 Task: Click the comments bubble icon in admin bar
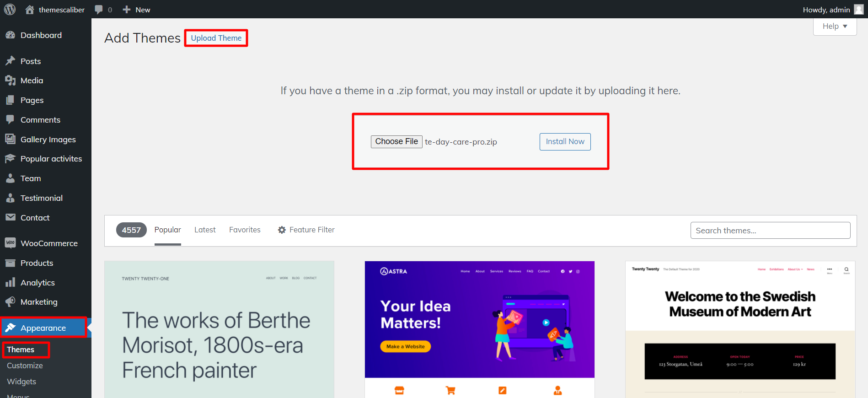[x=99, y=10]
